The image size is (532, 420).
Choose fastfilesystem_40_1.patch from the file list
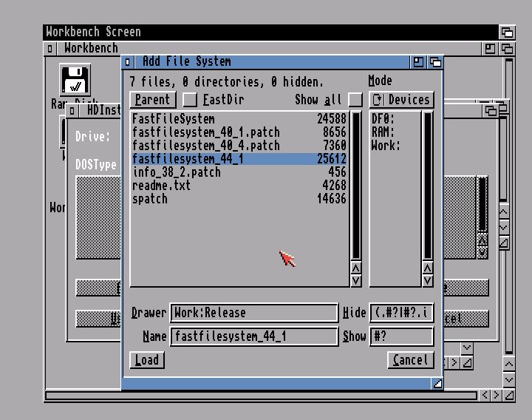click(205, 132)
